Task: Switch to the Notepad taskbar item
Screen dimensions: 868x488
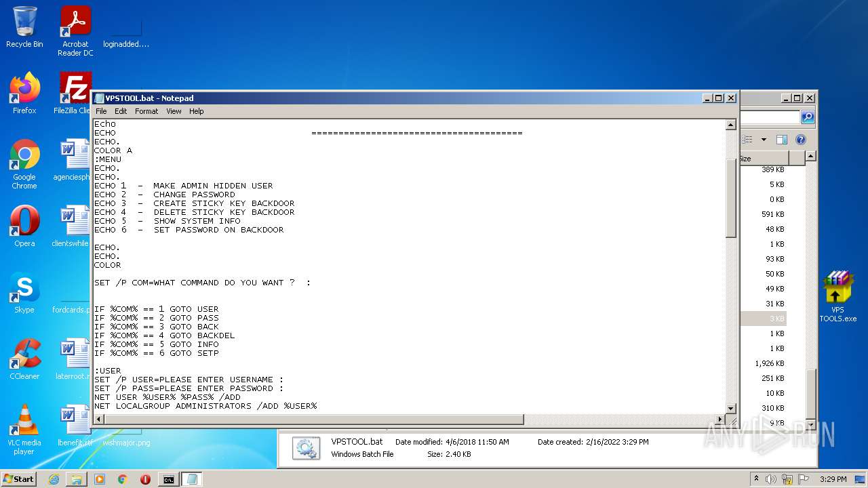Action: [191, 479]
